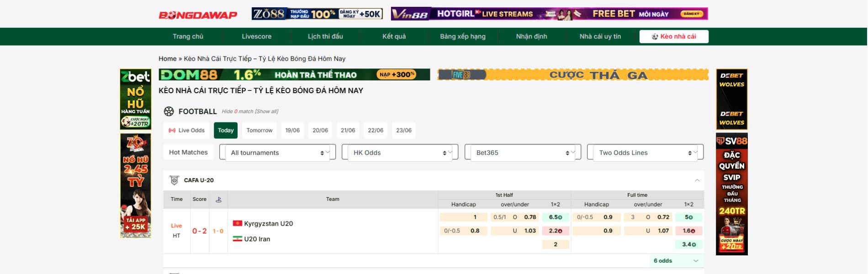Click the Home breadcrumb link

[167, 58]
